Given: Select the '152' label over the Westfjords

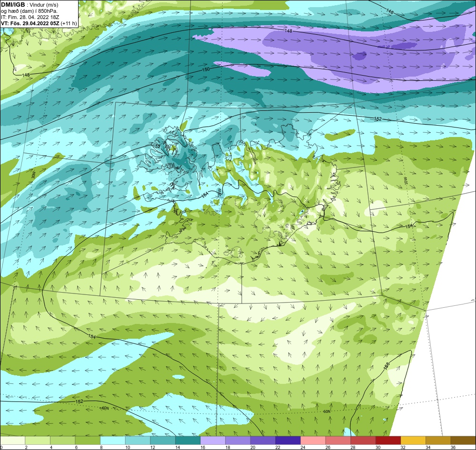Looking at the screenshot, I should 156,146.
